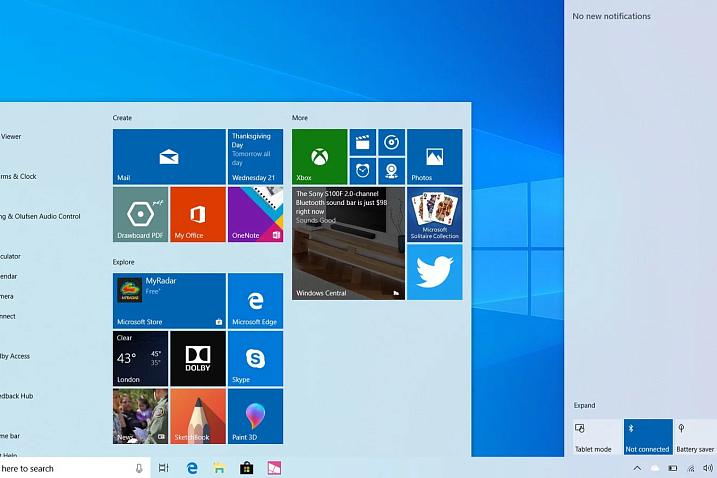The width and height of the screenshot is (717, 478).
Task: Open the Photos tile
Action: click(x=435, y=156)
